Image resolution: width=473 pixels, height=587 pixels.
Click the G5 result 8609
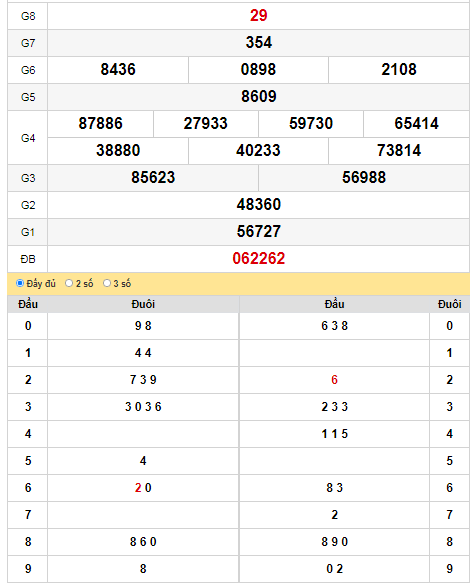pos(258,97)
